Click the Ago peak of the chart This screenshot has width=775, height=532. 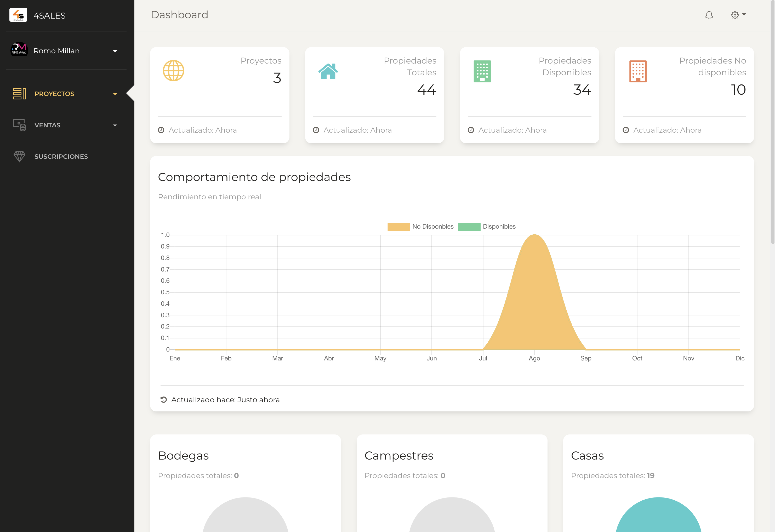coord(534,235)
